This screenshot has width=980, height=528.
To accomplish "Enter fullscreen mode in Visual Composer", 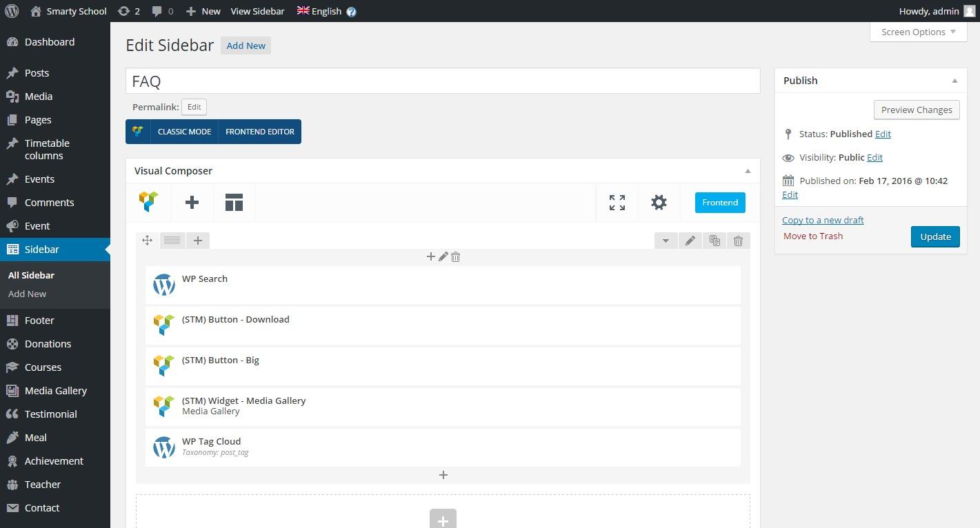I will click(x=617, y=202).
